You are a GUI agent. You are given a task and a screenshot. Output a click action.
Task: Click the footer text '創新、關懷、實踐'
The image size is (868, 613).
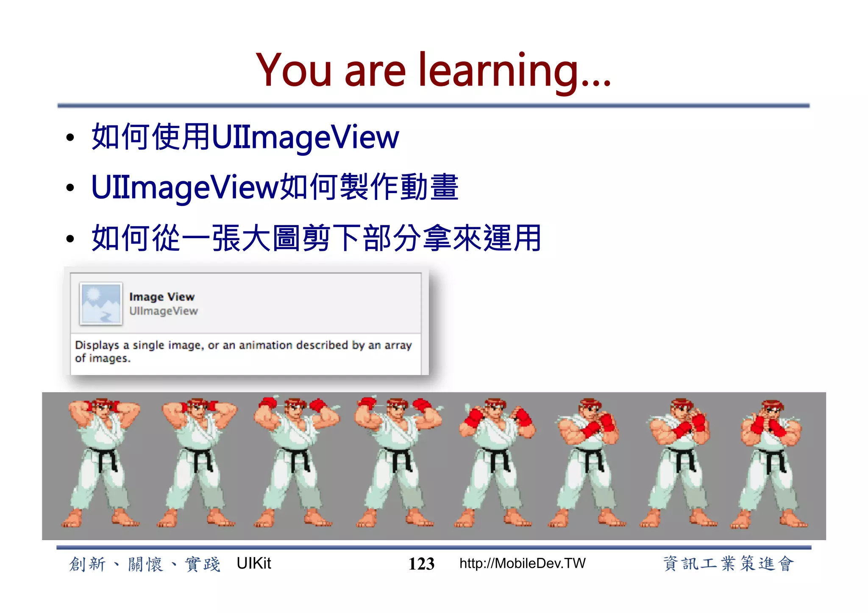[145, 564]
